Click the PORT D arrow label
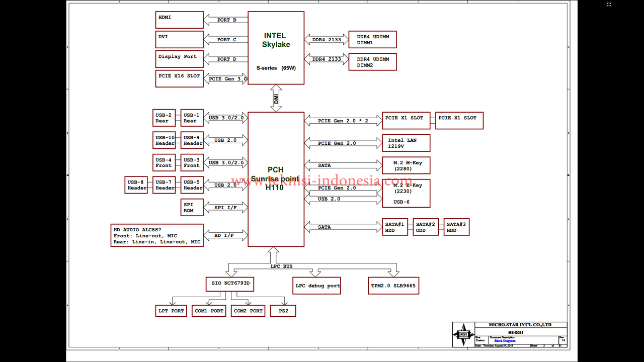 coord(227,59)
